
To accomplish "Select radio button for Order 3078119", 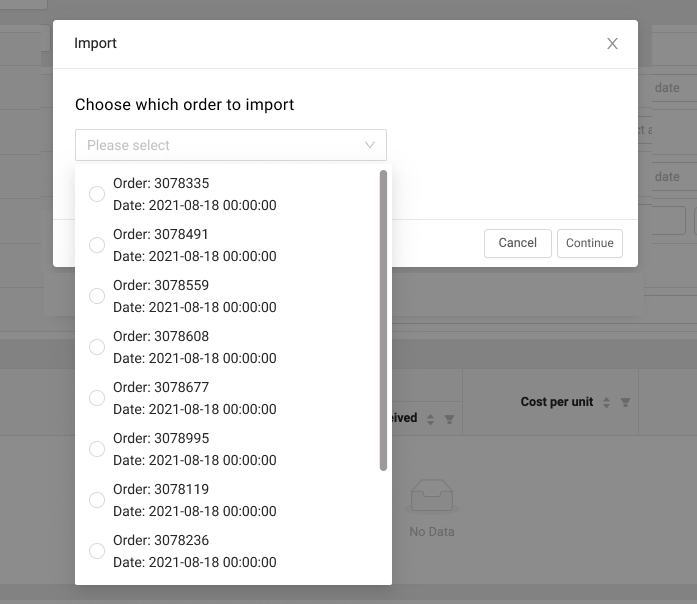I will 97,500.
